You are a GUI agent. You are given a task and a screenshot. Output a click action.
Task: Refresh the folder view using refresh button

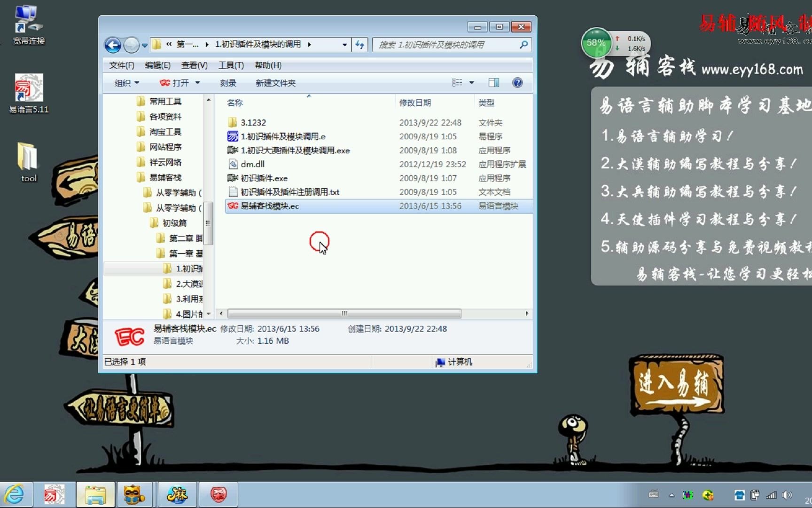coord(359,45)
